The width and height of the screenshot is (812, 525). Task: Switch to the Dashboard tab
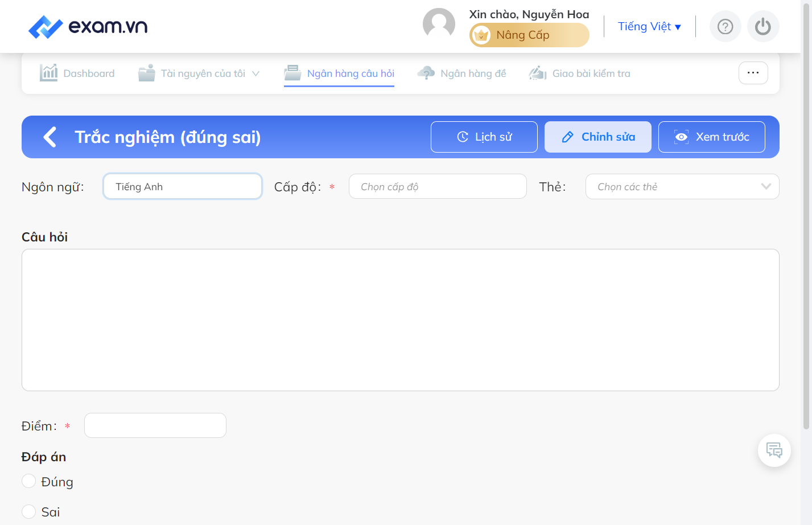pos(77,73)
